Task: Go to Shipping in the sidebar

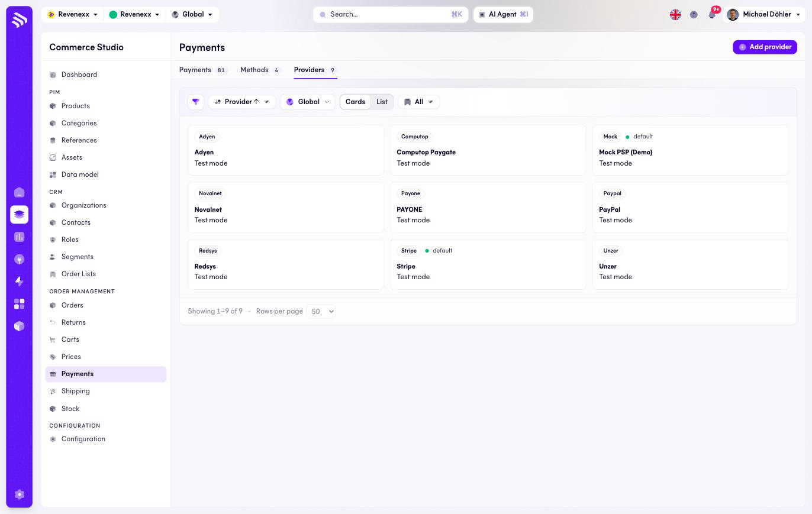Action: point(106,391)
